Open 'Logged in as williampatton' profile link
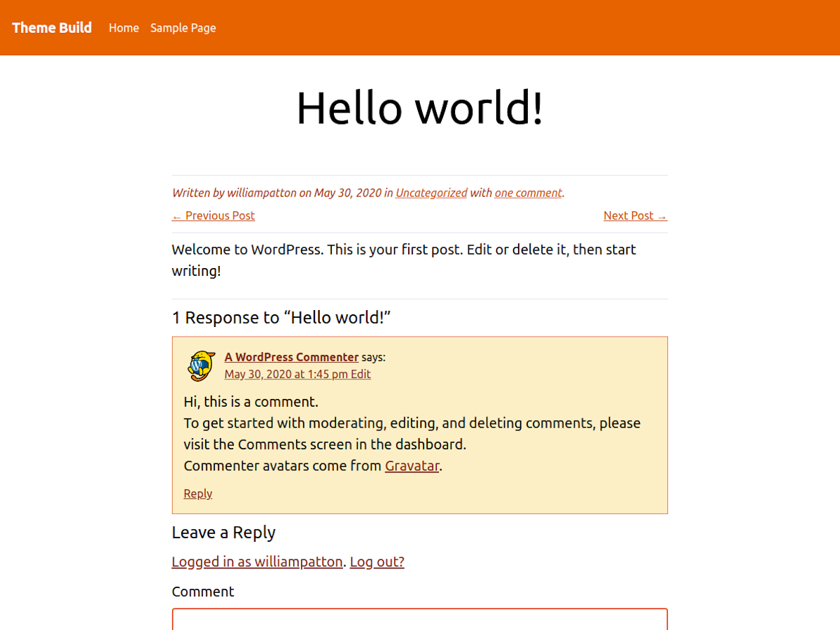Image resolution: width=840 pixels, height=630 pixels. coord(257,561)
